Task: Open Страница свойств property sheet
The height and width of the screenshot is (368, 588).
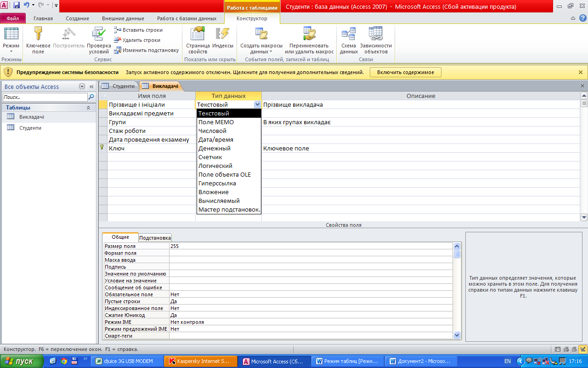Action: pyautogui.click(x=198, y=40)
